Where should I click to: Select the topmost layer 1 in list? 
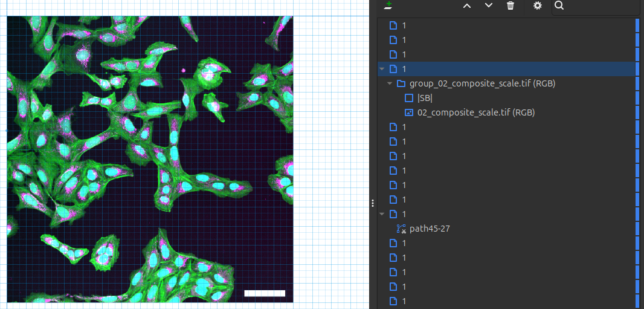(x=404, y=25)
